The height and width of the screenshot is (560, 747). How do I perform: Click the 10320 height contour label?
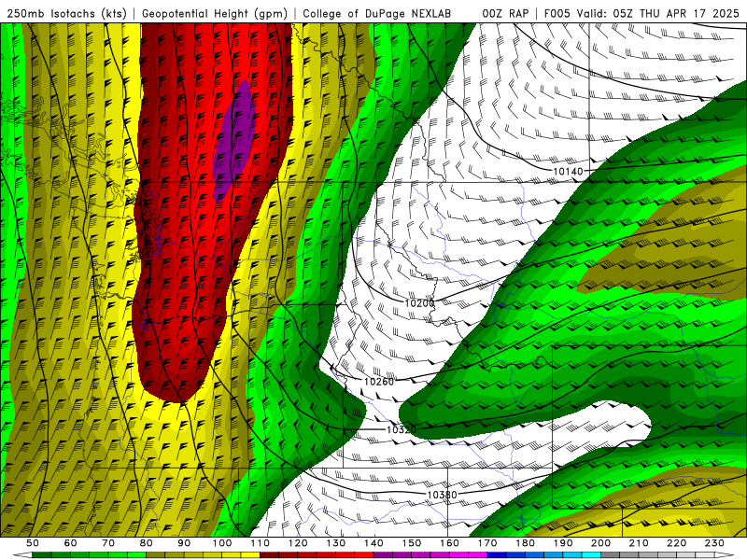pyautogui.click(x=402, y=430)
